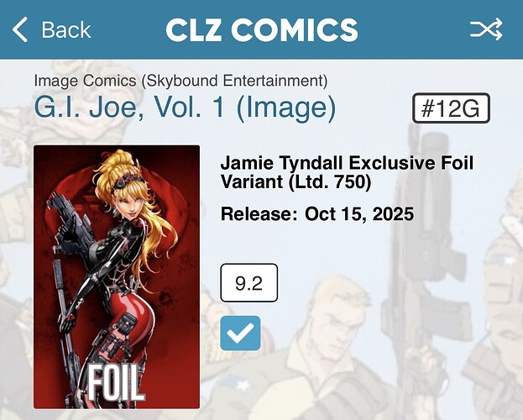Image resolution: width=523 pixels, height=420 pixels.
Task: Select the #12G issue number badge
Action: coord(451,108)
